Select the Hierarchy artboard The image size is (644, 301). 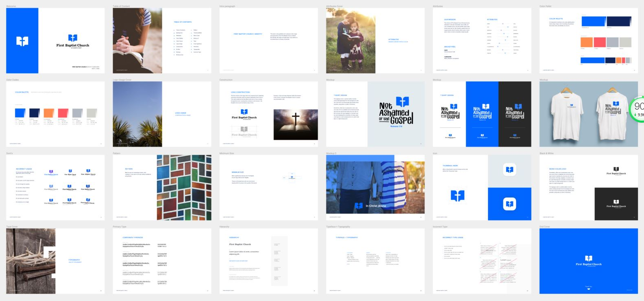pyautogui.click(x=268, y=261)
